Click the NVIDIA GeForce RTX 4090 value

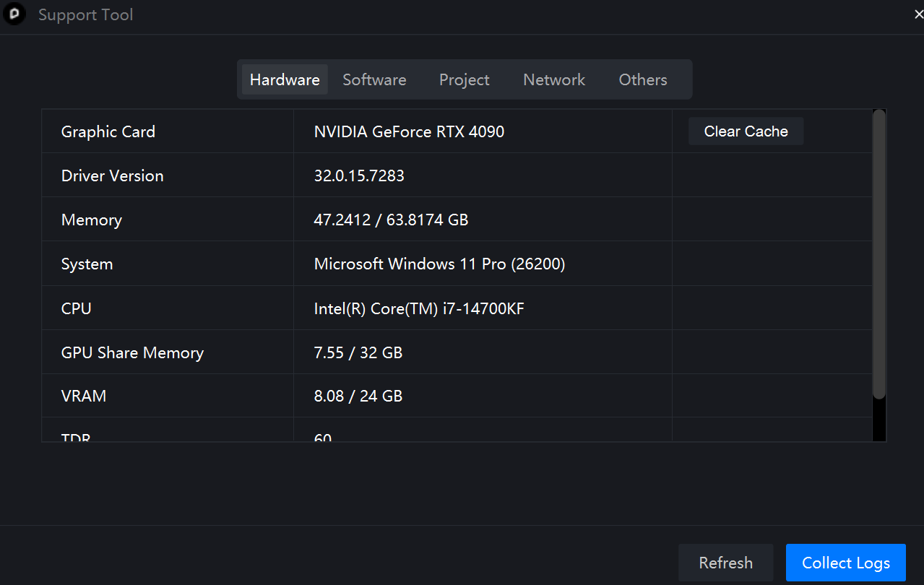[409, 131]
